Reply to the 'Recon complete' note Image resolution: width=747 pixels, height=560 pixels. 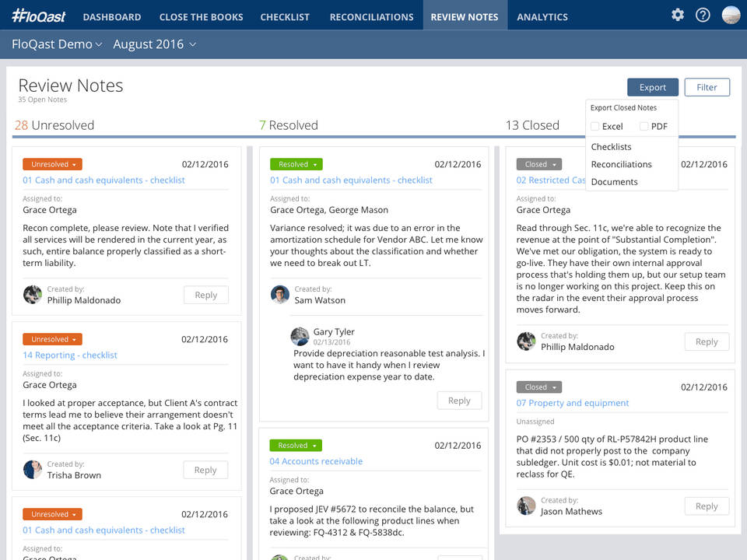click(205, 295)
